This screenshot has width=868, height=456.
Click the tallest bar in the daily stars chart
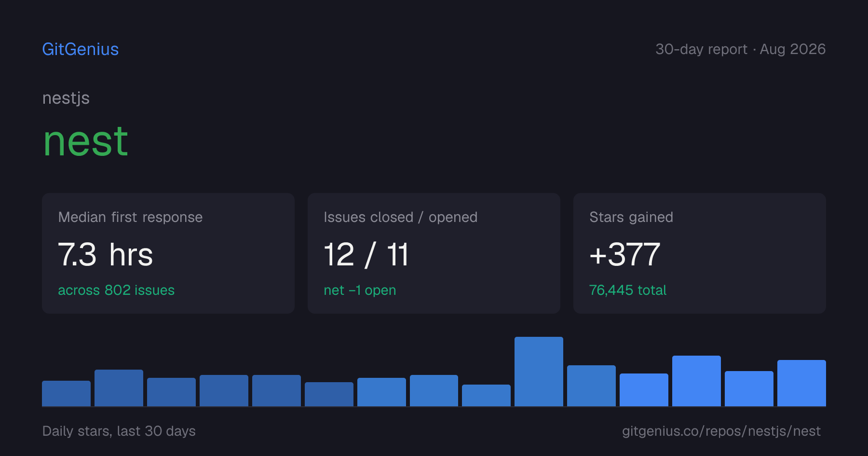539,372
